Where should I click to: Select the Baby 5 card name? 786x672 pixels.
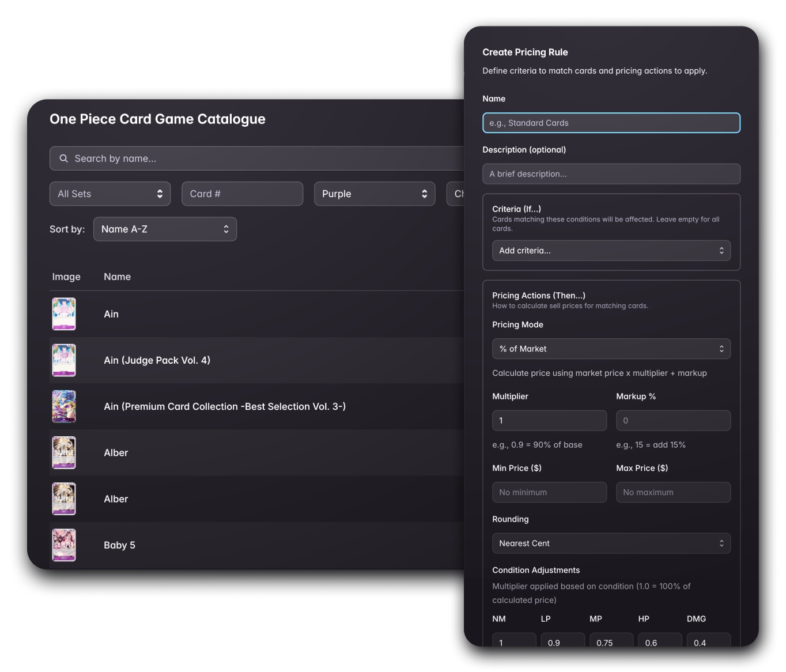tap(119, 545)
